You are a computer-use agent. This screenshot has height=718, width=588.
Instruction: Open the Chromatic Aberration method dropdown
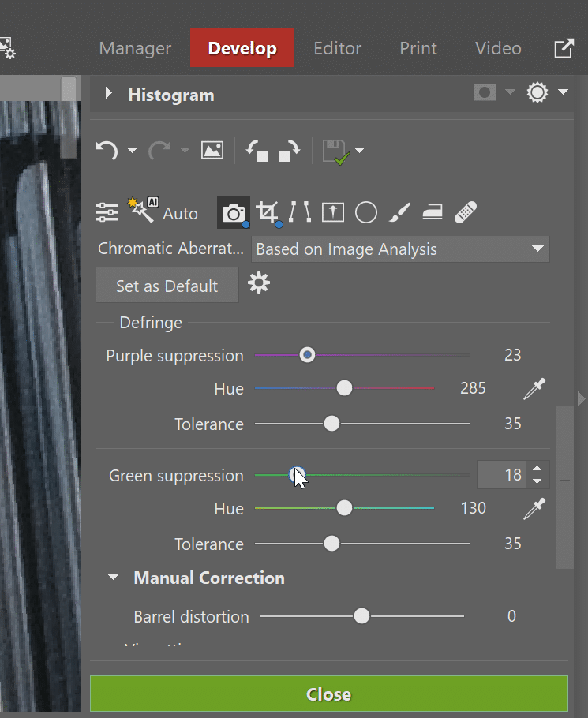pos(400,249)
